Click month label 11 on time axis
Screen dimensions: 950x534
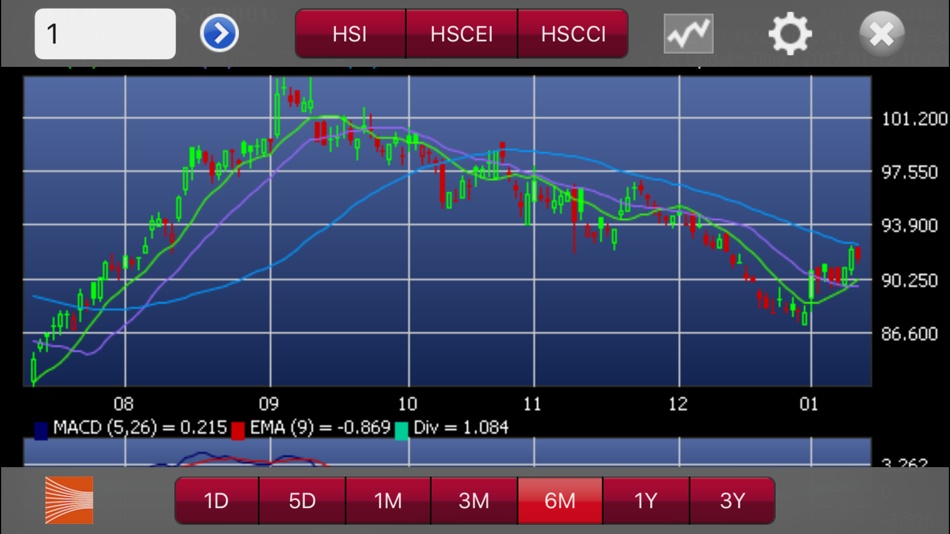pos(532,404)
